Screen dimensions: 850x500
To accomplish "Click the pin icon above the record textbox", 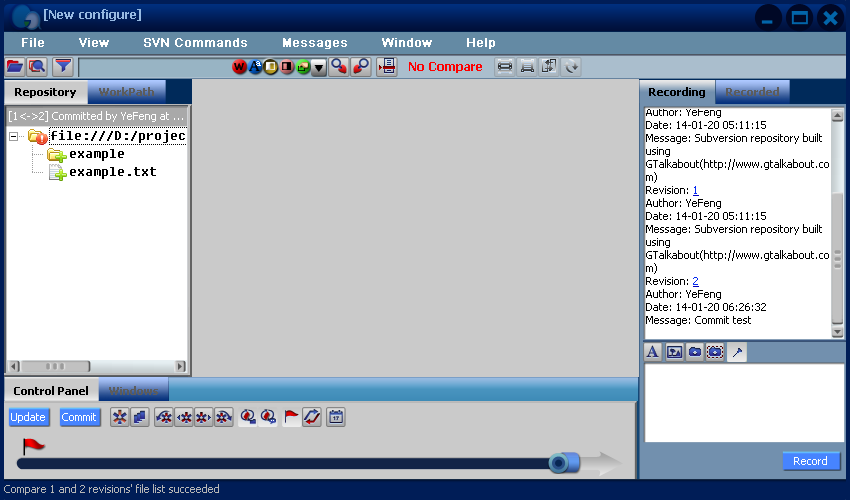I will click(x=737, y=352).
